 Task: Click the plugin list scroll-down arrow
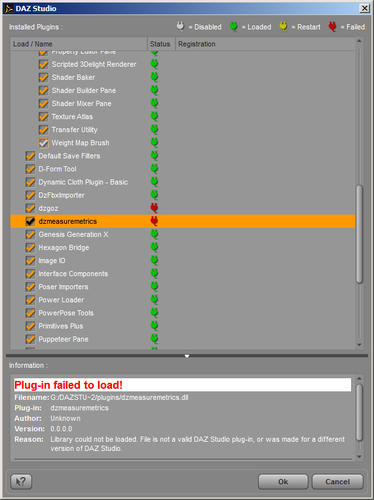pyautogui.click(x=359, y=345)
